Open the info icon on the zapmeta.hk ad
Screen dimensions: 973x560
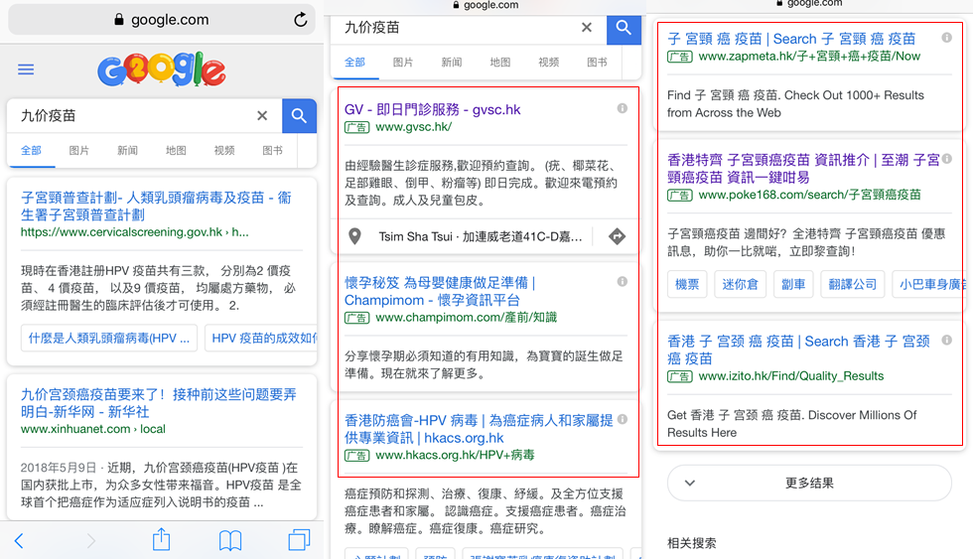(946, 38)
